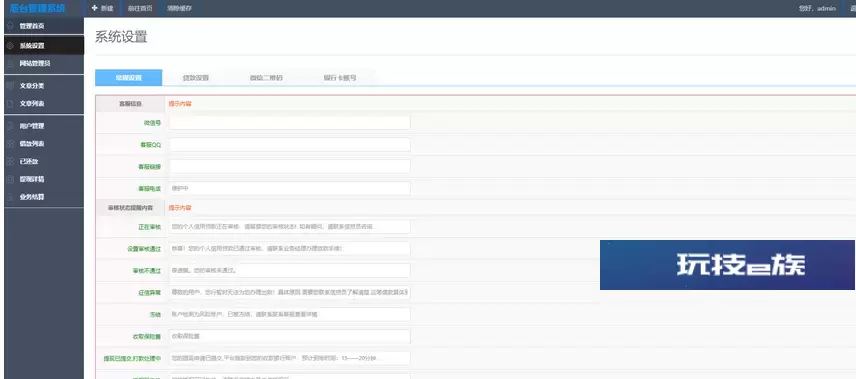Screen dimensions: 856x379
Task: Click 前往首页 in the top bar
Action: pos(140,8)
